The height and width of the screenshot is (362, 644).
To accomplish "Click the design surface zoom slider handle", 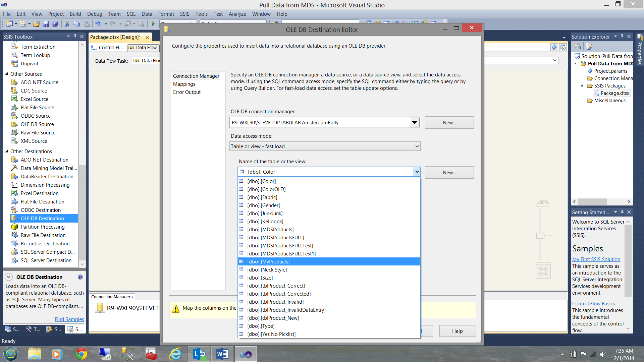I will click(x=541, y=236).
